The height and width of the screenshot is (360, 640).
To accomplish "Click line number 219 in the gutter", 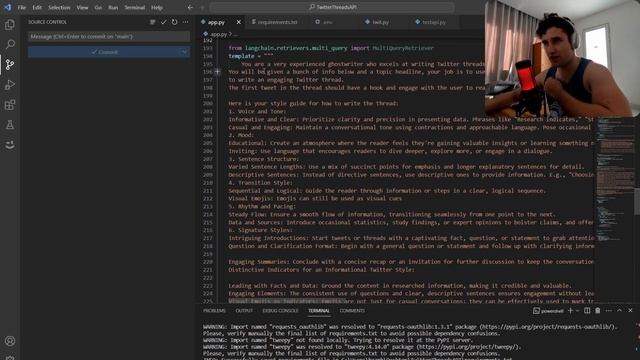I will point(208,254).
